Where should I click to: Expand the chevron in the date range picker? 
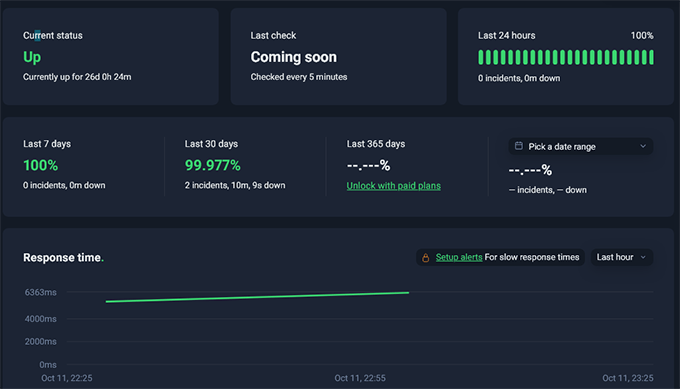643,147
